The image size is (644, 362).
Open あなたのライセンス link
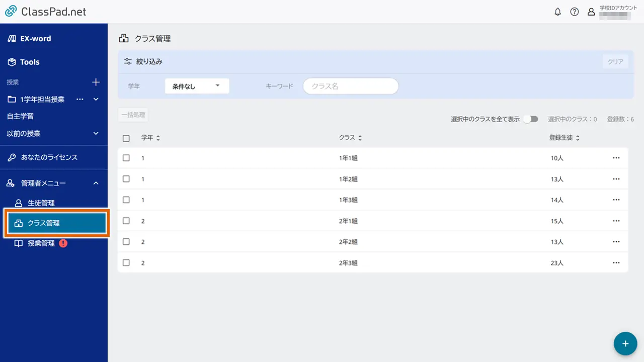coord(49,157)
